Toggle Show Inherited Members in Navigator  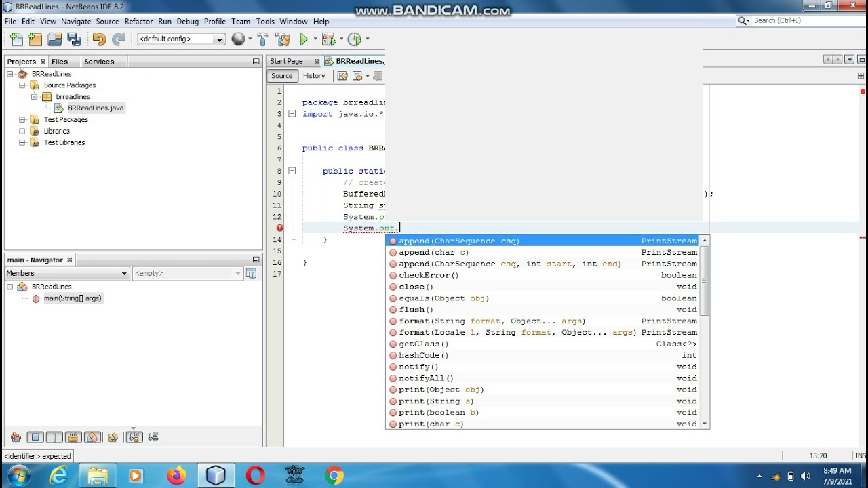[16, 437]
